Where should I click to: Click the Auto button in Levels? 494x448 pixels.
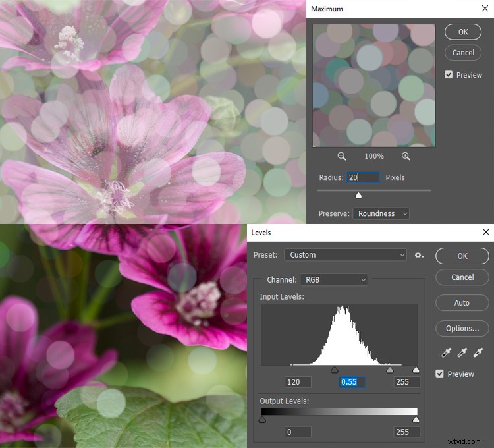click(462, 303)
